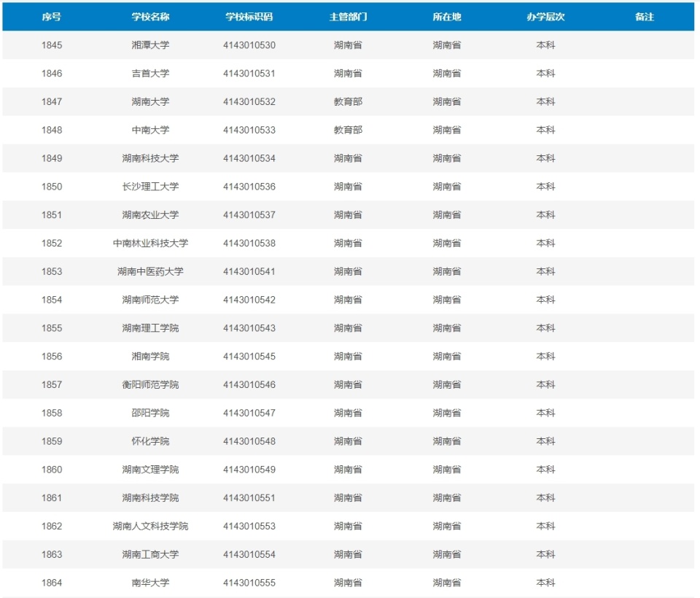Select the school name 湘潭大学
The width and height of the screenshot is (700, 598).
click(150, 45)
